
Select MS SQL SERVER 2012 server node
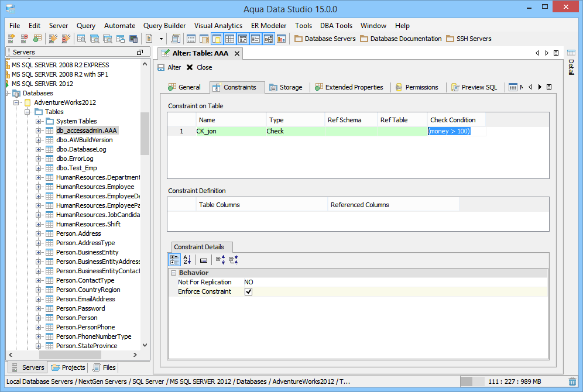(x=42, y=84)
